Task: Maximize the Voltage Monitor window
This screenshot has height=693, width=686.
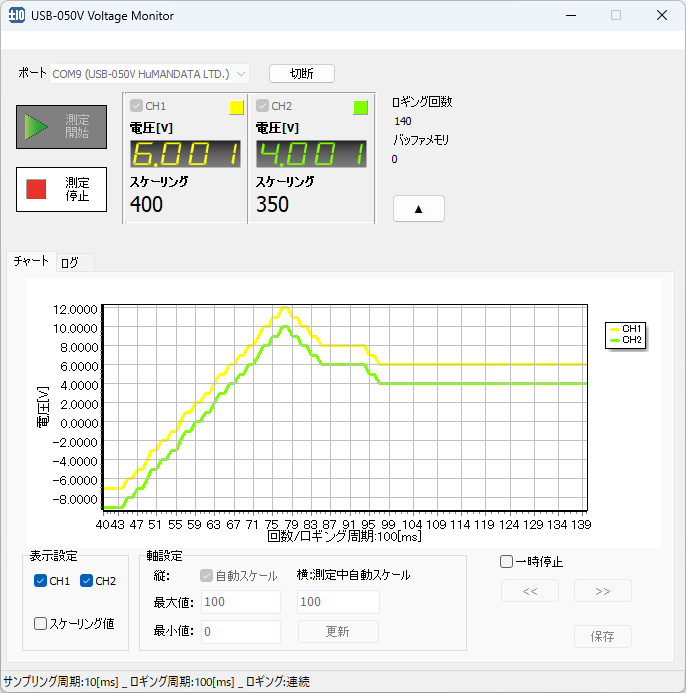Action: coord(616,16)
